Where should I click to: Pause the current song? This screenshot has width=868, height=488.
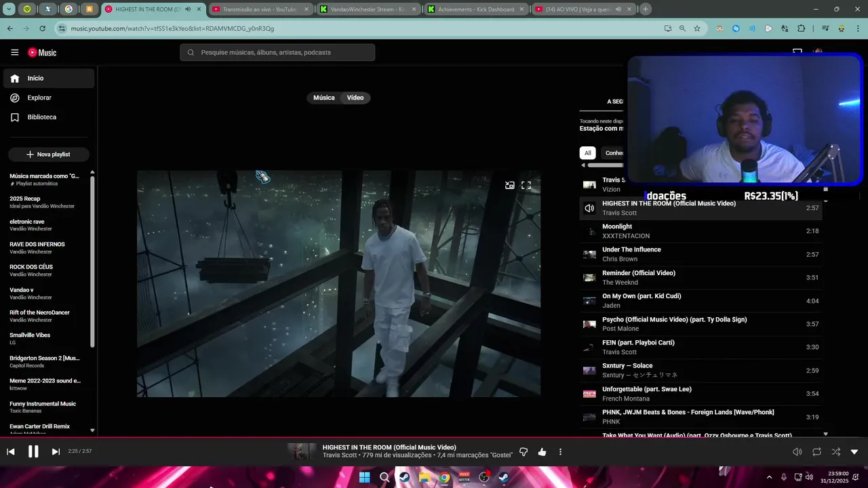pyautogui.click(x=33, y=451)
